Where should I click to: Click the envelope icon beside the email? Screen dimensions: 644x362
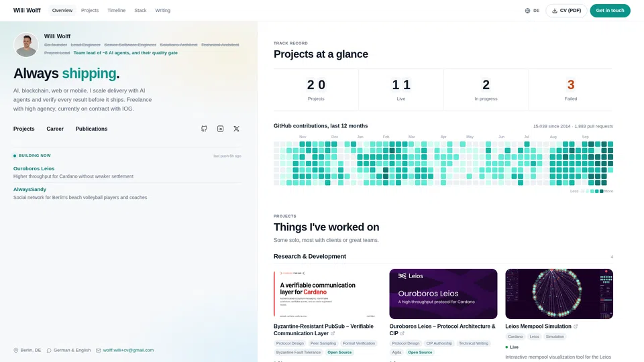point(98,351)
